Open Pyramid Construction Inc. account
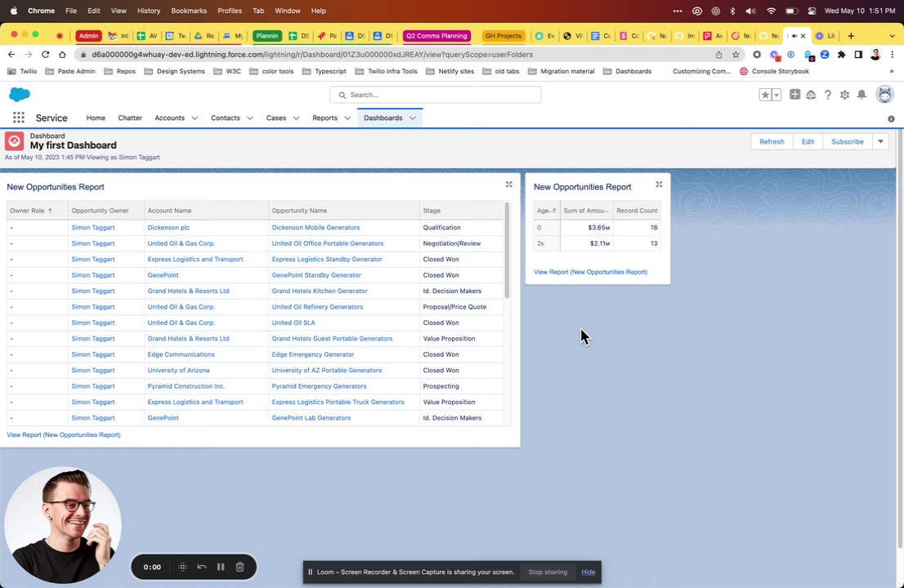The width and height of the screenshot is (904, 588). pyautogui.click(x=186, y=385)
